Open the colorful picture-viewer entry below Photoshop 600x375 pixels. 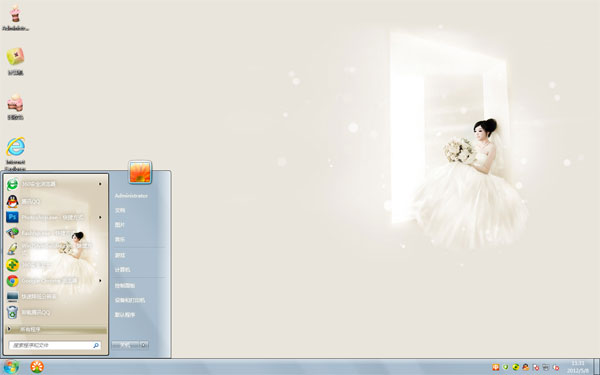click(x=55, y=233)
